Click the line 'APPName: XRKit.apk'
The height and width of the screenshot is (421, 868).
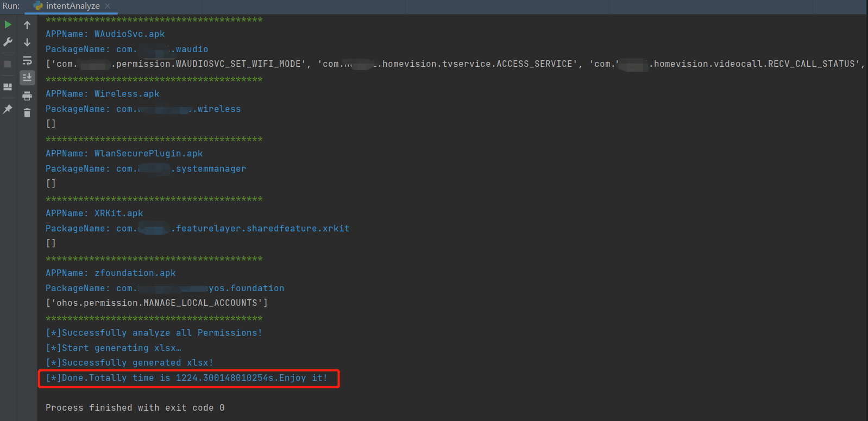(95, 213)
